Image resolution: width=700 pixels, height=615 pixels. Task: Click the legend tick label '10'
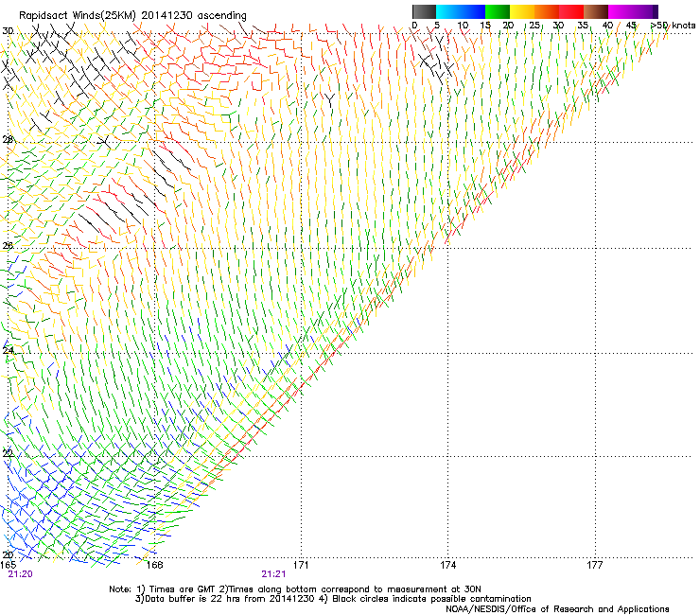tap(463, 26)
